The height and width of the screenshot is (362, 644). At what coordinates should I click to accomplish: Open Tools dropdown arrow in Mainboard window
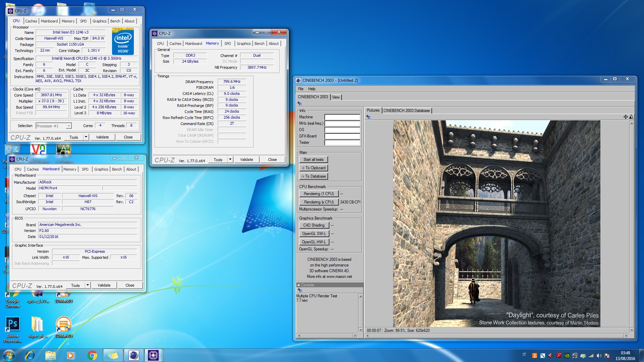[x=88, y=285]
